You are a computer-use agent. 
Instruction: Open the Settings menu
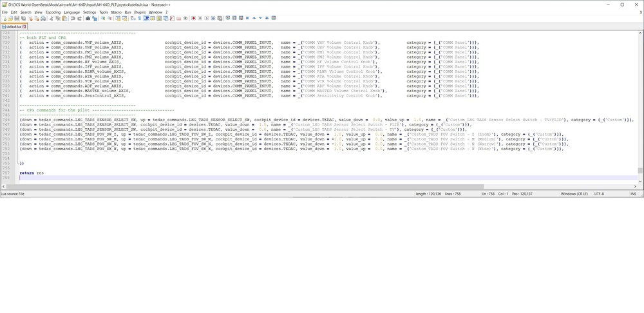pyautogui.click(x=90, y=12)
